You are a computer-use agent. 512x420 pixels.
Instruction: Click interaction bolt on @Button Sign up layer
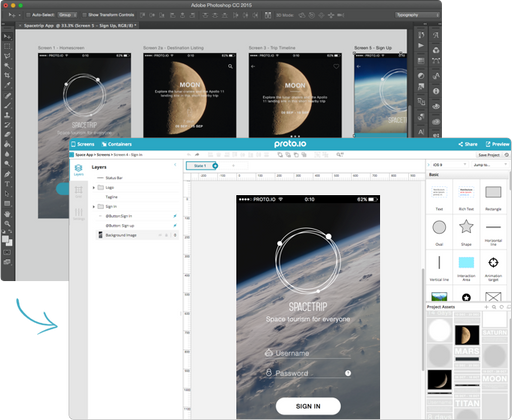[x=175, y=226]
